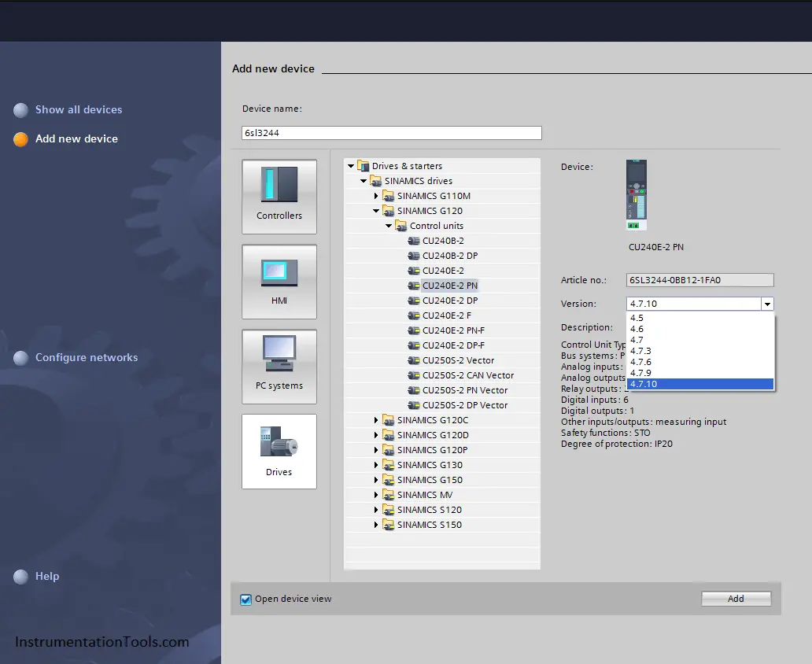Expand the SINAMICS G150 node
The height and width of the screenshot is (664, 812).
pyautogui.click(x=376, y=480)
